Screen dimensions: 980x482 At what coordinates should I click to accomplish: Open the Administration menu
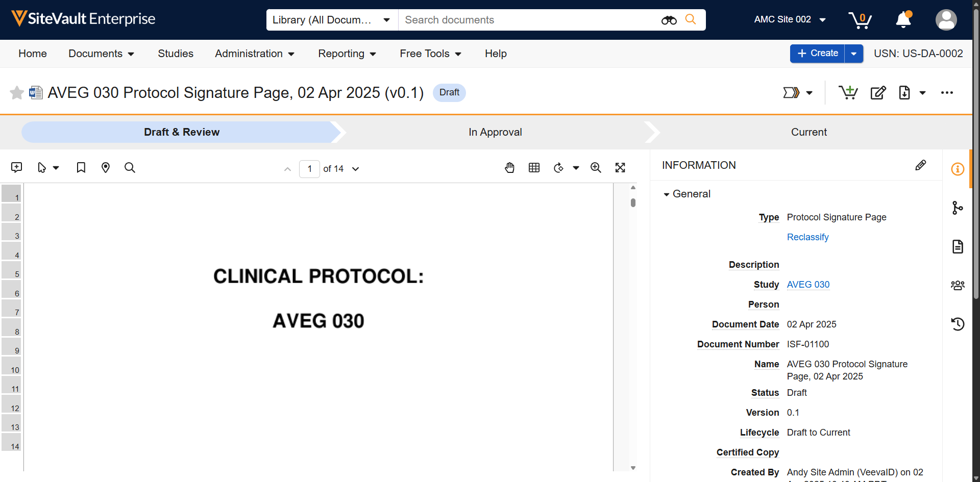(255, 54)
